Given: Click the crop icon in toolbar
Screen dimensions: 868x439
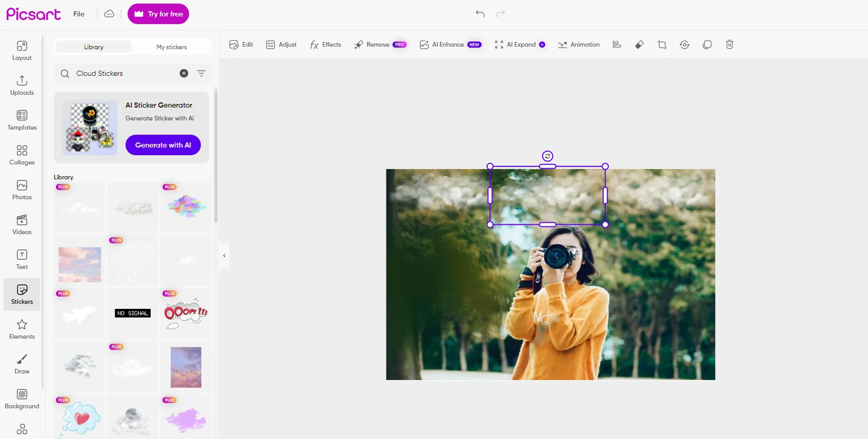Looking at the screenshot, I should (x=662, y=45).
